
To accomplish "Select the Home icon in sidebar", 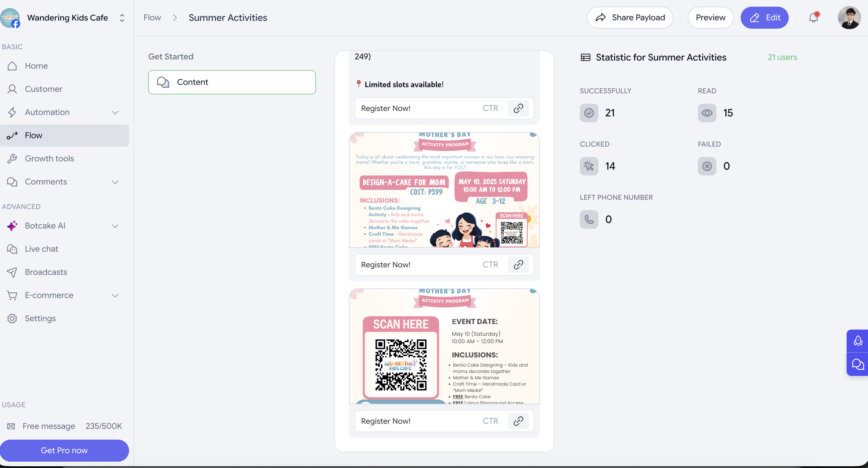I will click(12, 66).
